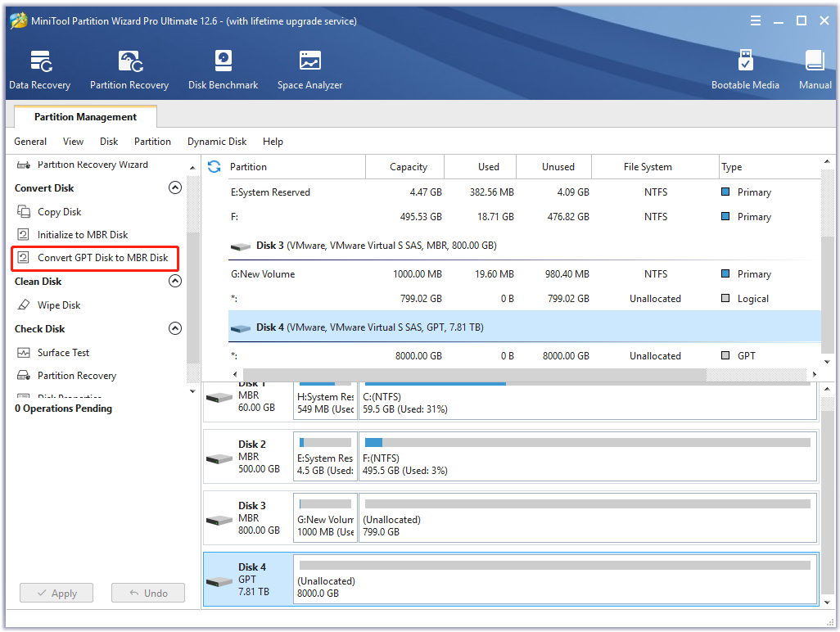Click the partition list horizontal scrollbar
Viewport: 840px width, 632px height.
pyautogui.click(x=475, y=374)
